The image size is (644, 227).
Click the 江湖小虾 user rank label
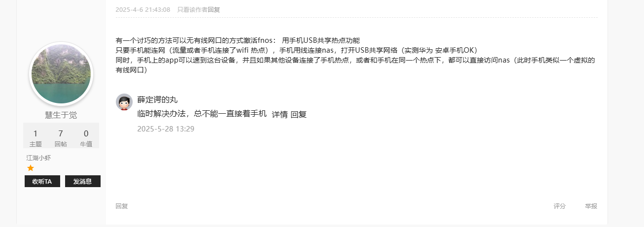(38, 158)
